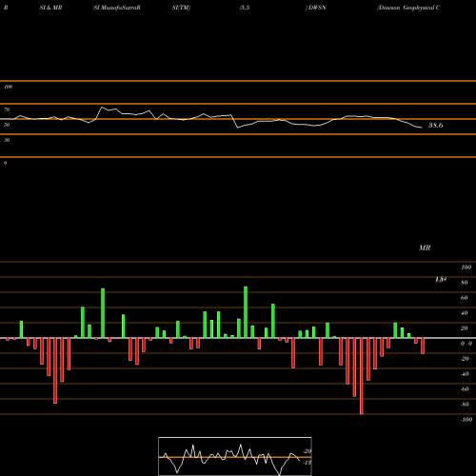Click the current RSI value 38.6

point(436,125)
